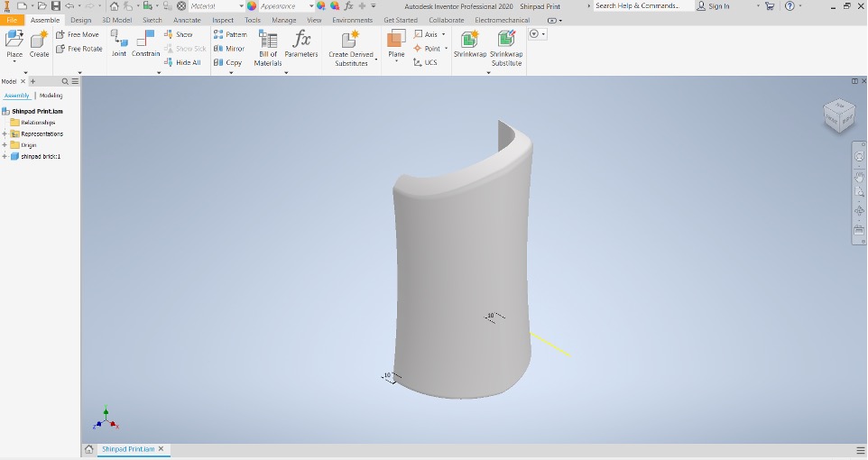Open the Tools ribbon tab

pyautogui.click(x=253, y=20)
